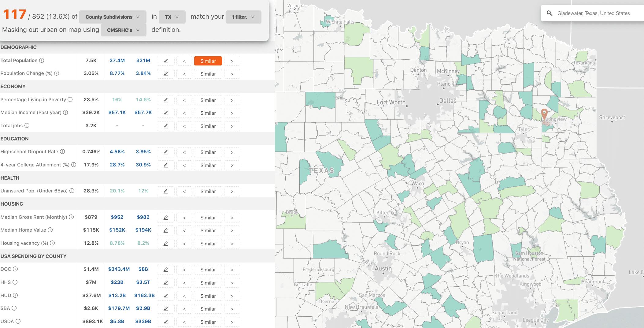Choose less-than filter for Median Income
The height and width of the screenshot is (328, 644).
coord(184,113)
